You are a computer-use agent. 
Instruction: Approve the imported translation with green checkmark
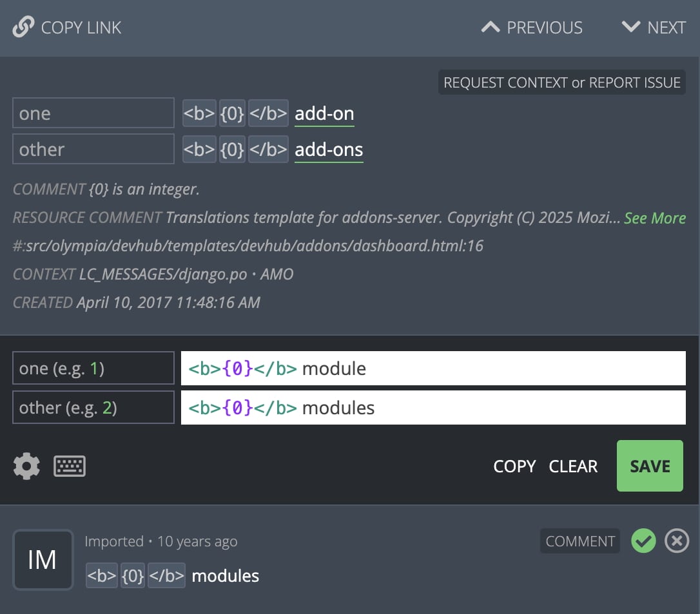(643, 541)
